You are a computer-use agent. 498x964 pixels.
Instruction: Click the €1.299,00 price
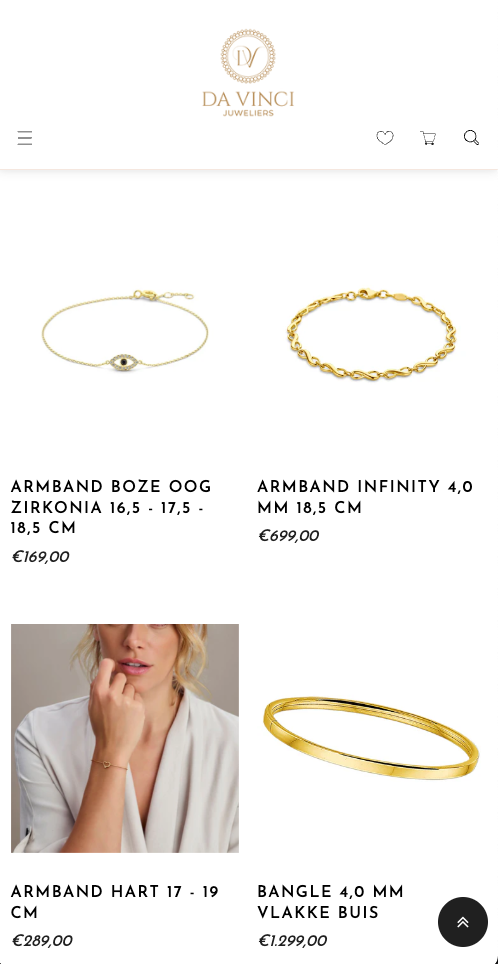[x=293, y=941]
